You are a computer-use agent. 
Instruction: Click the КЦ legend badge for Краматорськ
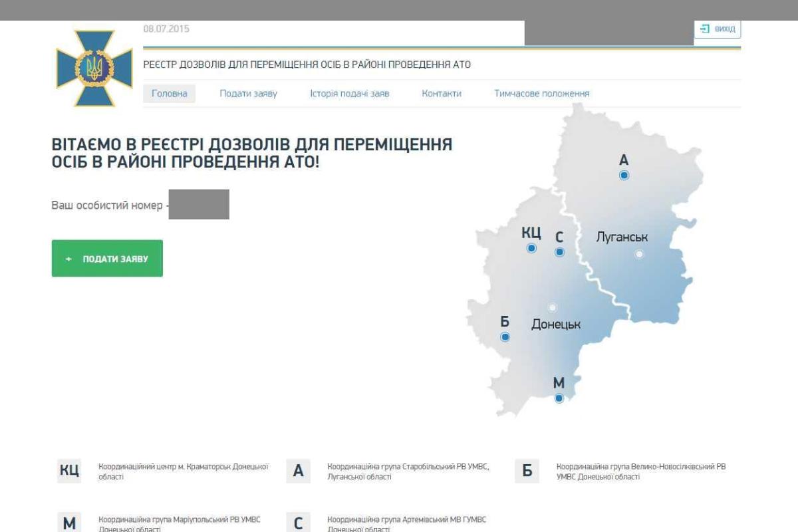(69, 471)
